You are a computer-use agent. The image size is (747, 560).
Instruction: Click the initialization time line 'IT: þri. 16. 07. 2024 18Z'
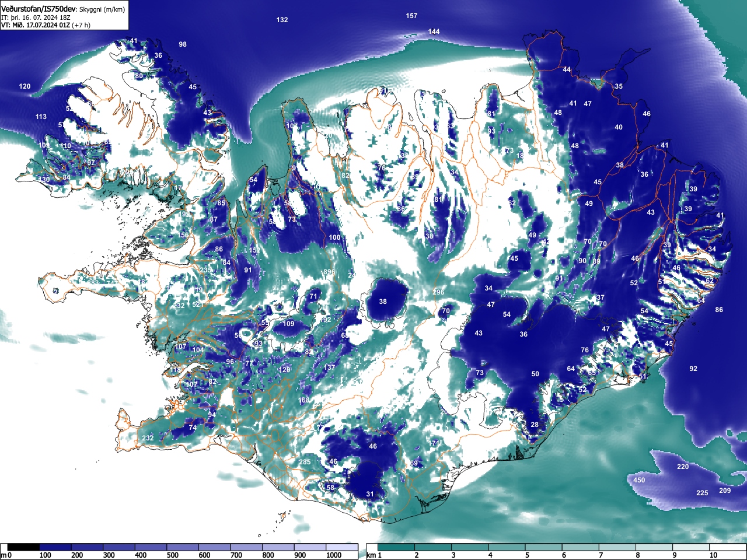36,18
